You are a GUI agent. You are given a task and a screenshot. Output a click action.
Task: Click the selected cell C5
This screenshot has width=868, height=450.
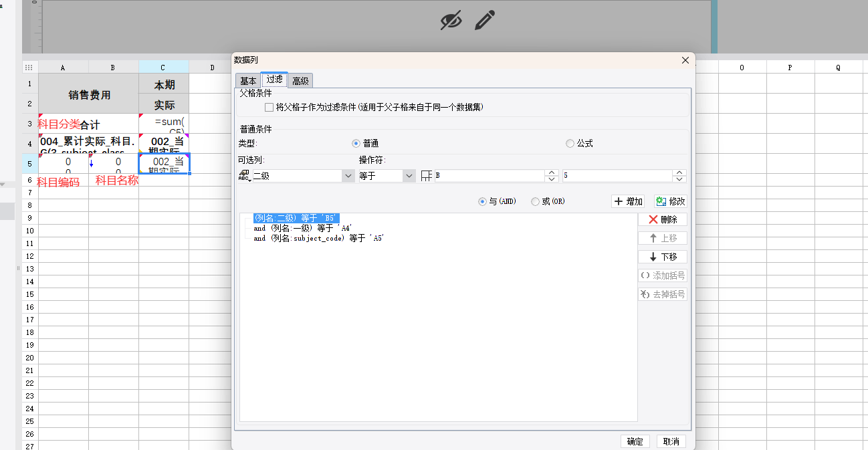click(x=164, y=164)
